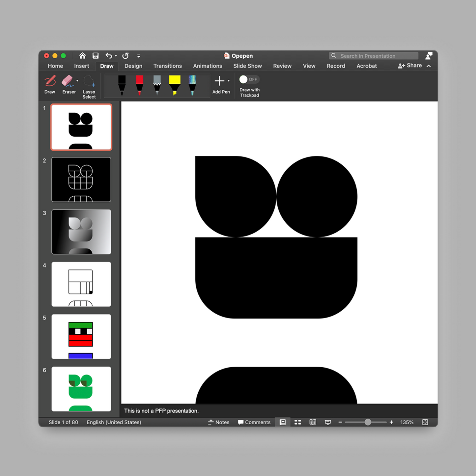
Task: Click the notes text below the slide
Action: click(161, 411)
